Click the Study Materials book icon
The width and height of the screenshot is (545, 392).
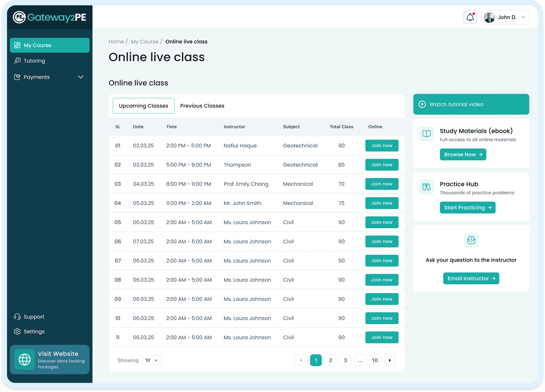coord(426,134)
